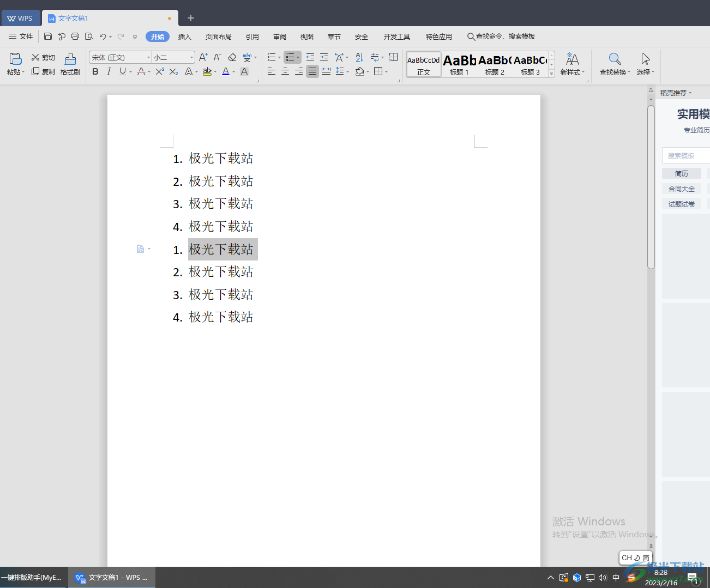Open Print Preview from quick access bar

pyautogui.click(x=89, y=37)
